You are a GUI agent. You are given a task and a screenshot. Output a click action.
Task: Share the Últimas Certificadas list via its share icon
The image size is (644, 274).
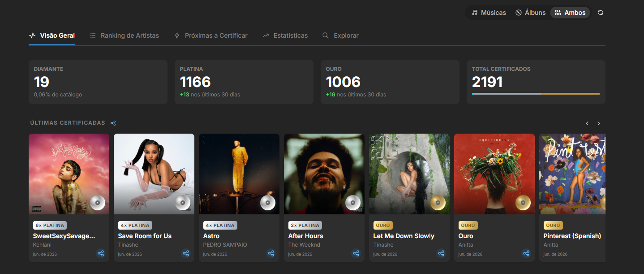point(113,123)
